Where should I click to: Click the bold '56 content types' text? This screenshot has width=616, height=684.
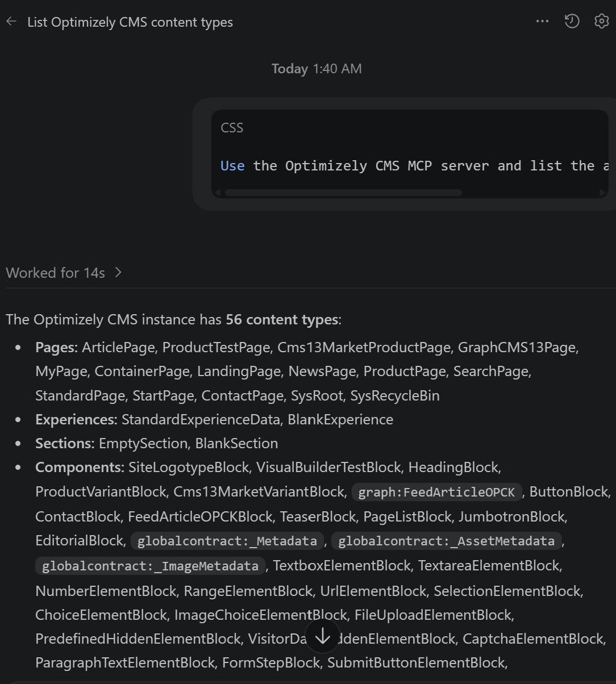point(282,319)
